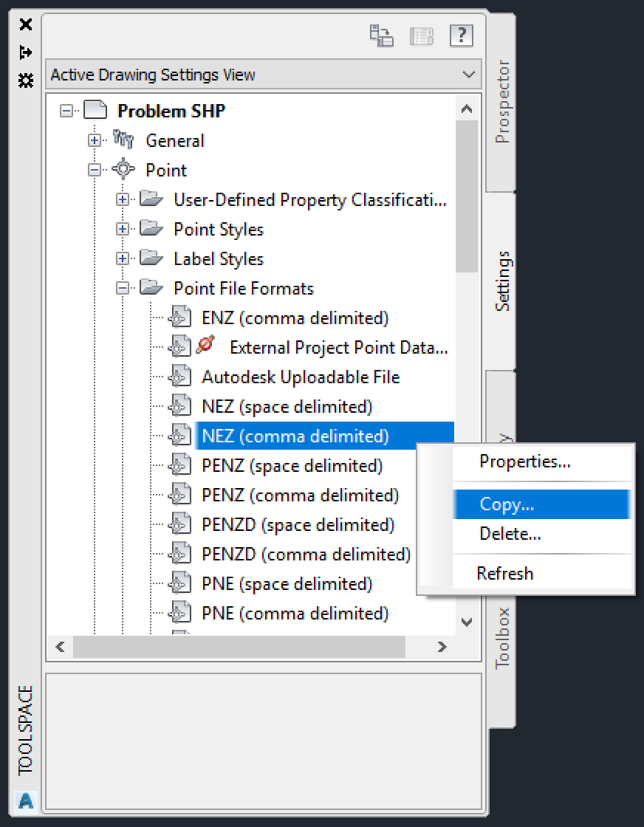Close the Toolspace palette with X

[26, 24]
